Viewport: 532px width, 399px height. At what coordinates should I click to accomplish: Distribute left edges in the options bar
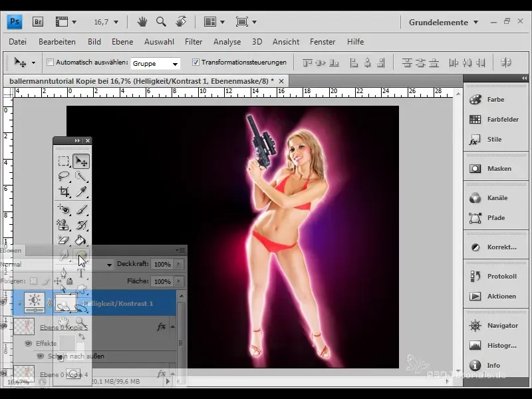click(x=454, y=63)
